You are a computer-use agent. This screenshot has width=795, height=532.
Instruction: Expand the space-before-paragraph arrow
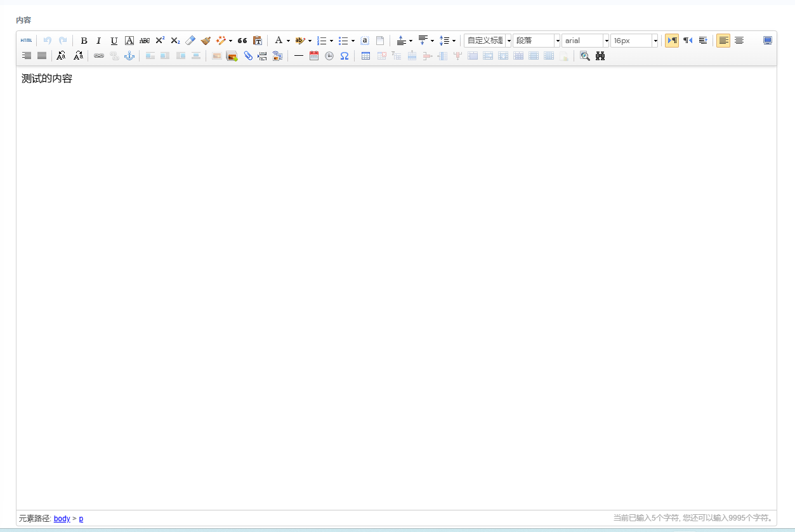[x=411, y=41]
